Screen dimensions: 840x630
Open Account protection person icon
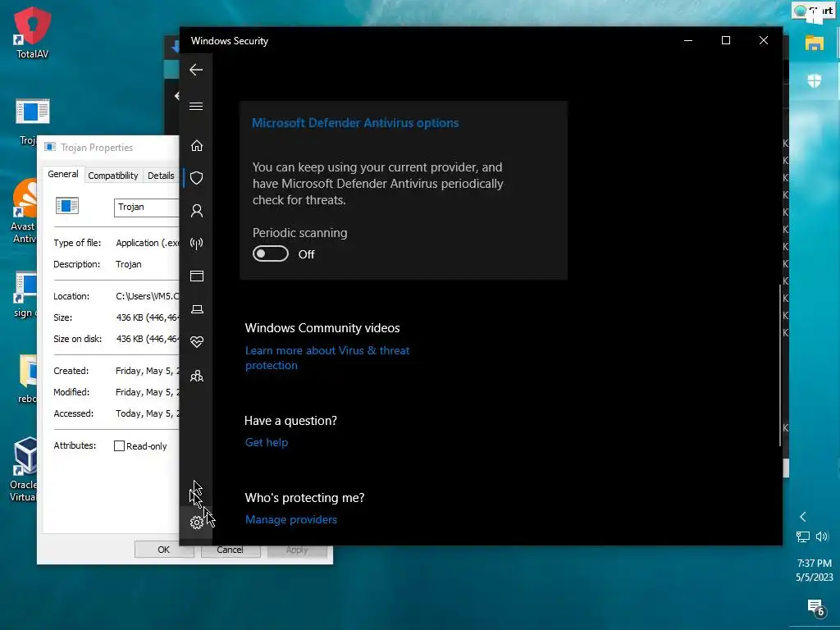(197, 211)
